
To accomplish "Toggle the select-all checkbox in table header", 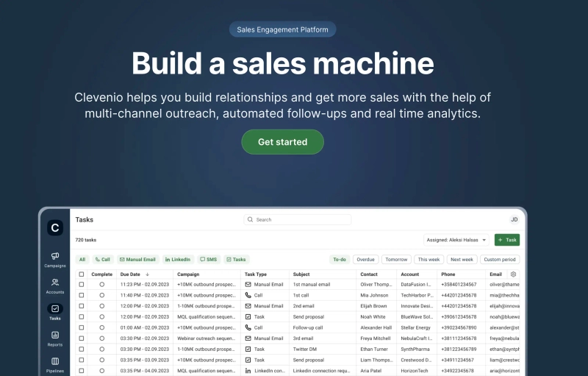I will (x=82, y=274).
